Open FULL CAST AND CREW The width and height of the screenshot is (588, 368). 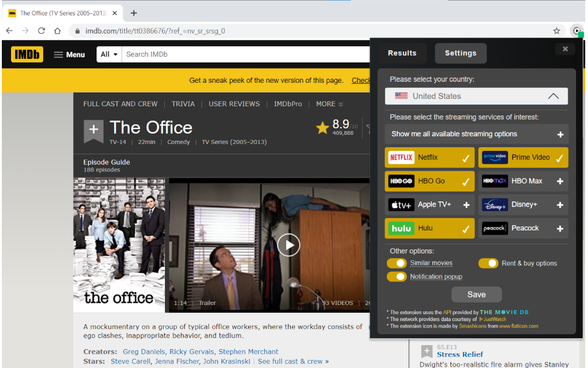coord(120,104)
